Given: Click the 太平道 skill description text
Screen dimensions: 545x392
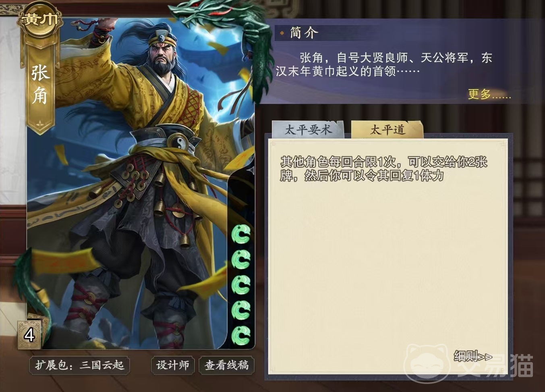Looking at the screenshot, I should pos(383,168).
